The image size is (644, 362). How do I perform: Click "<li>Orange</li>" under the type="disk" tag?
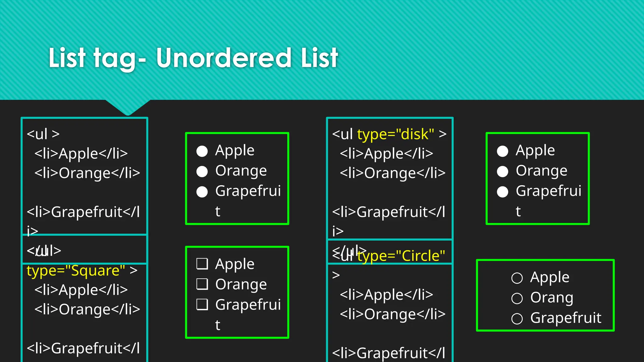click(x=393, y=173)
